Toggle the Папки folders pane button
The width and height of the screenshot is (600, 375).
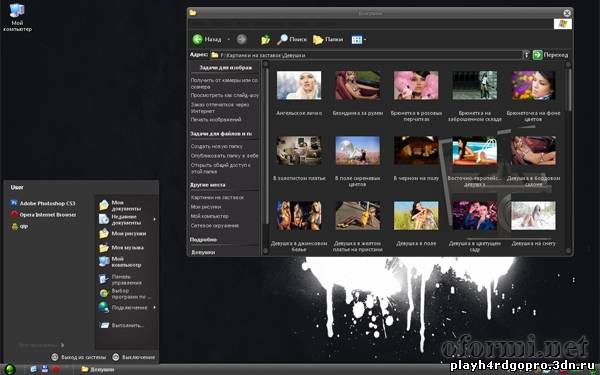(328, 39)
